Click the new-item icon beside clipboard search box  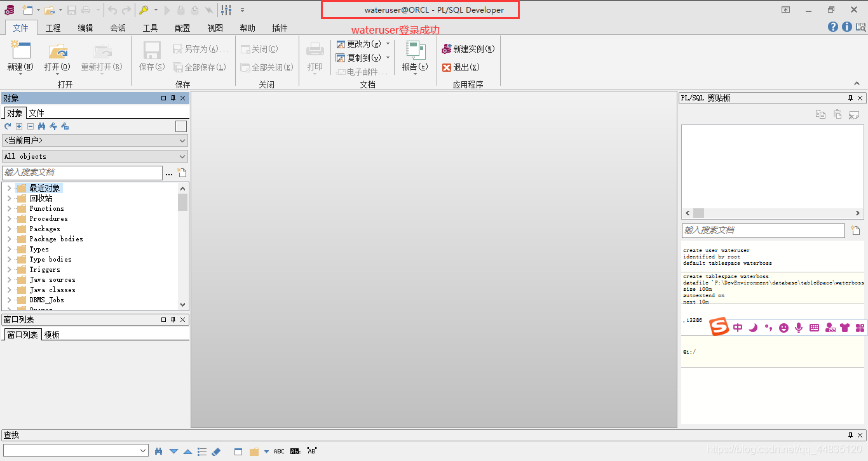855,230
